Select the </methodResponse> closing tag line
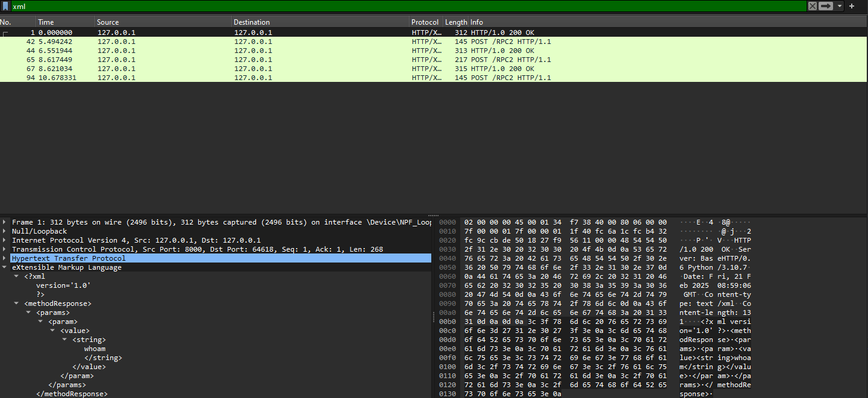 72,394
